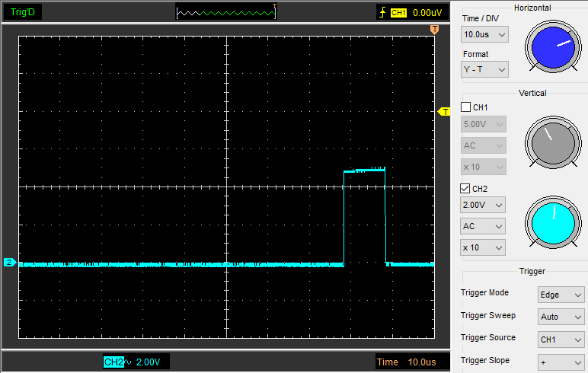Open the CH2 2.00V voltage dropdown

tap(484, 205)
